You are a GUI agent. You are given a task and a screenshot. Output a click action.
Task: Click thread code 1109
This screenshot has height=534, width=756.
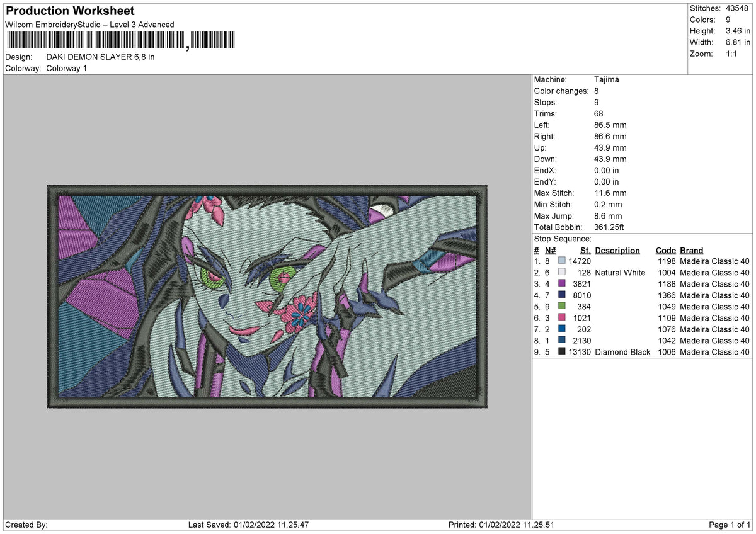[667, 318]
